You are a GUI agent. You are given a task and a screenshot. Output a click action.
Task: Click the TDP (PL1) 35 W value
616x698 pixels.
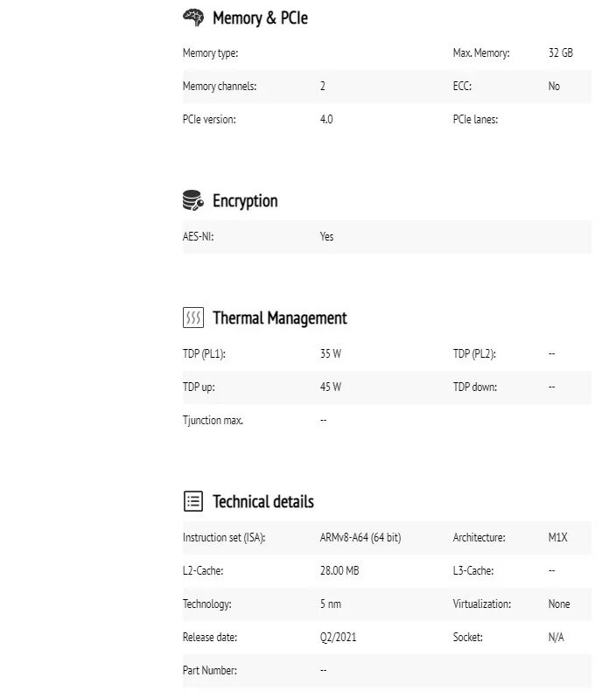coord(331,354)
